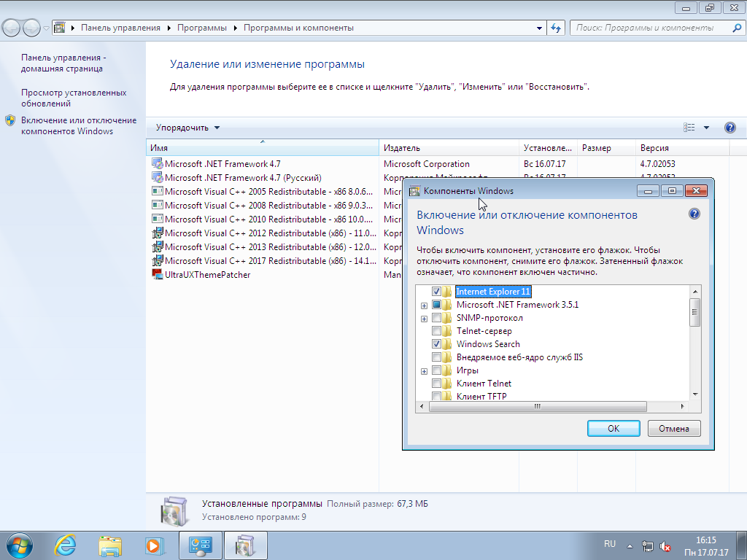747x560 pixels.
Task: Sort by the Установлено date column
Action: pos(548,147)
